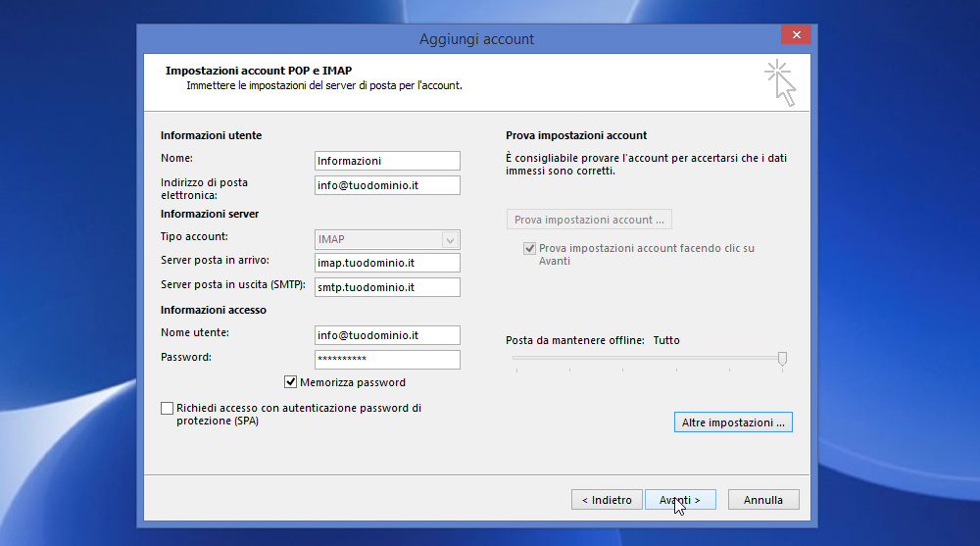The image size is (980, 546).
Task: Click into the Password field
Action: click(387, 360)
